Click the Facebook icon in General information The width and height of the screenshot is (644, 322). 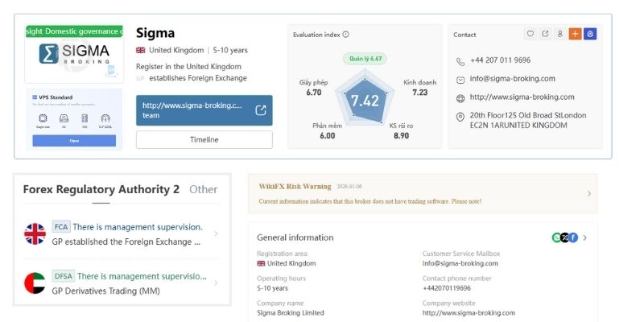(573, 237)
